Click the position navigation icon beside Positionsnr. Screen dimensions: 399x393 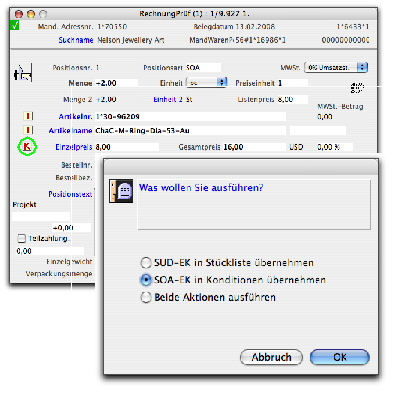[23, 73]
